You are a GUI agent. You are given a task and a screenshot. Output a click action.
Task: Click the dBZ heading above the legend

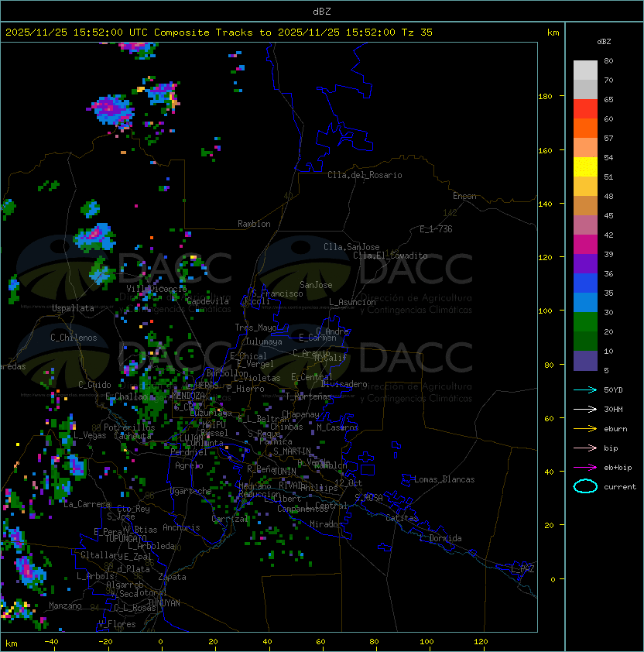[x=604, y=42]
